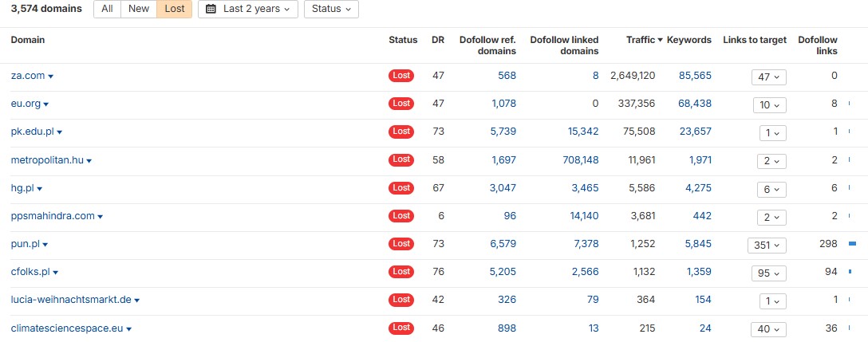The width and height of the screenshot is (868, 342).
Task: Expand the caret next to za.com
Action: pos(51,77)
